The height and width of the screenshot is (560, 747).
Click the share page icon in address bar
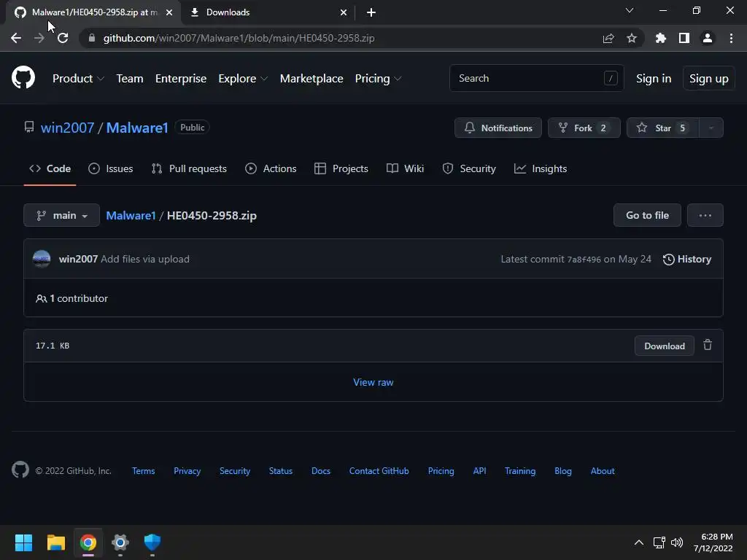click(x=608, y=38)
